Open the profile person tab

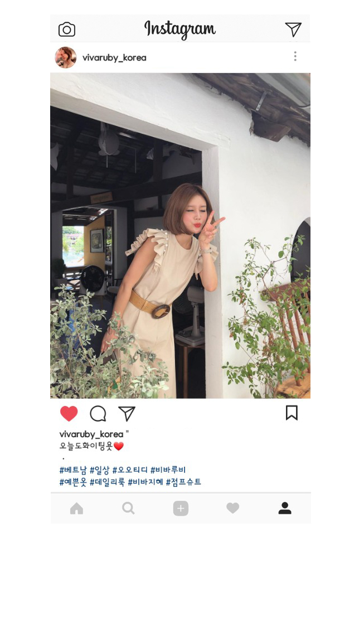coord(285,508)
